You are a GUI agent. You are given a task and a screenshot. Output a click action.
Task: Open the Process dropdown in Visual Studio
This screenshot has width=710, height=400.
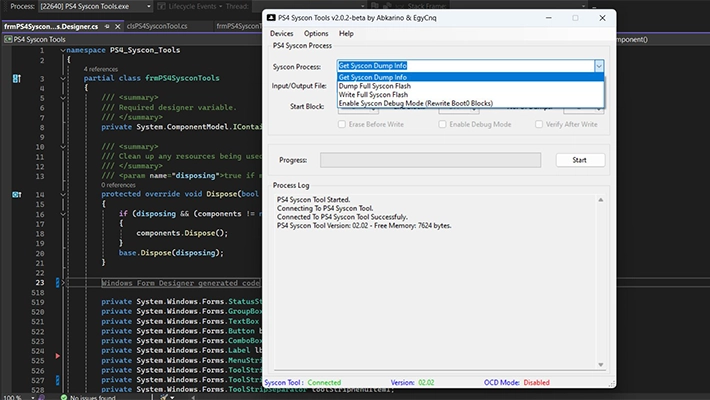point(149,6)
